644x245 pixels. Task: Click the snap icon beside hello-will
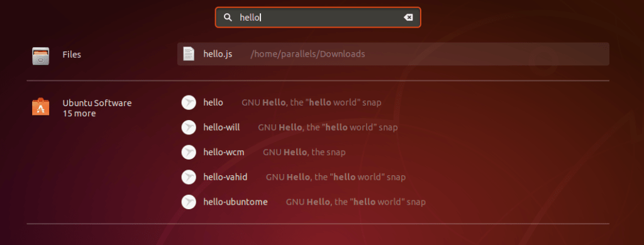pos(189,128)
